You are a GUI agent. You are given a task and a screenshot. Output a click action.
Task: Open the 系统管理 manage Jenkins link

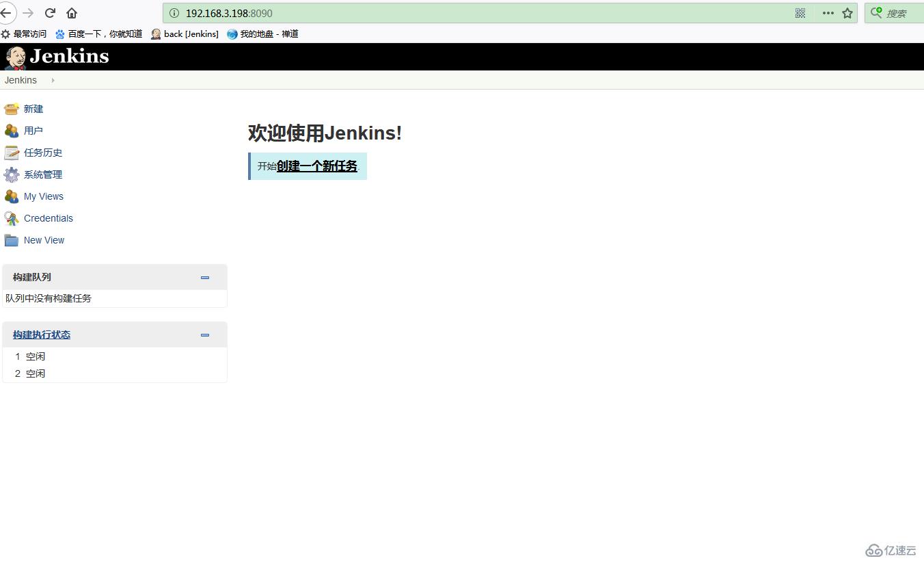pyautogui.click(x=43, y=174)
